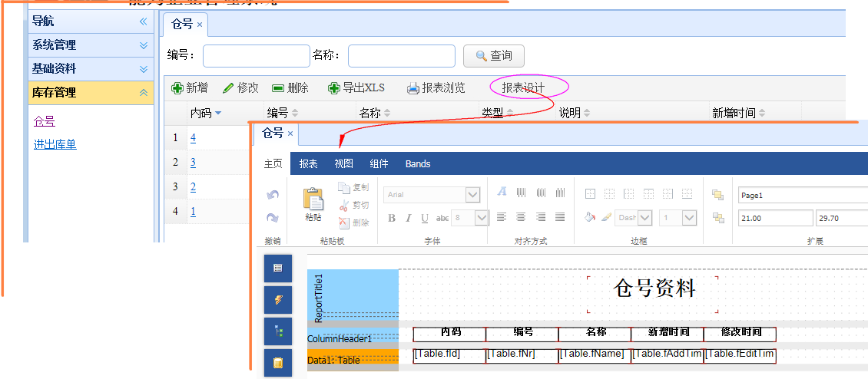Click the green plus icon beside 新增
This screenshot has width=868, height=379.
pyautogui.click(x=177, y=88)
